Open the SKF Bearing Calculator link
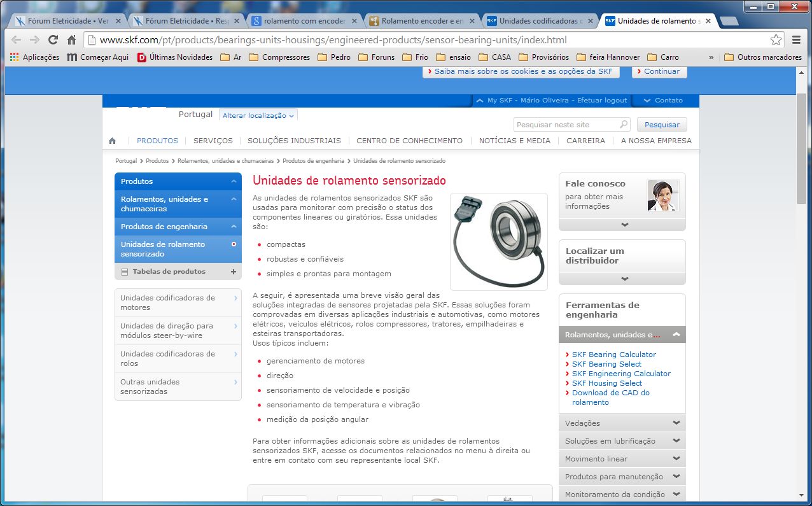The image size is (812, 506). tap(613, 355)
